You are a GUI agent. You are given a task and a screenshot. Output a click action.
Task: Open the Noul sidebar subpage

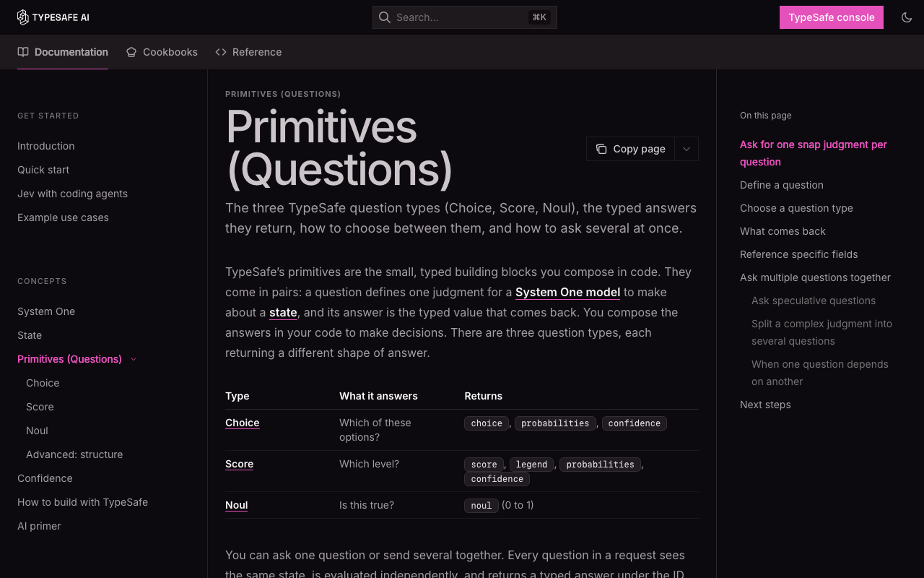[x=37, y=431]
